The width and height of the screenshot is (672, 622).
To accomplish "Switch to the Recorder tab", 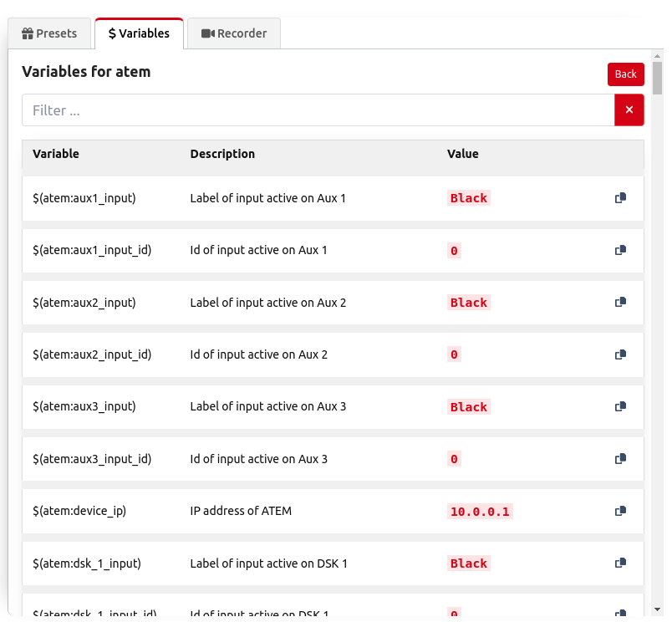I will [234, 33].
